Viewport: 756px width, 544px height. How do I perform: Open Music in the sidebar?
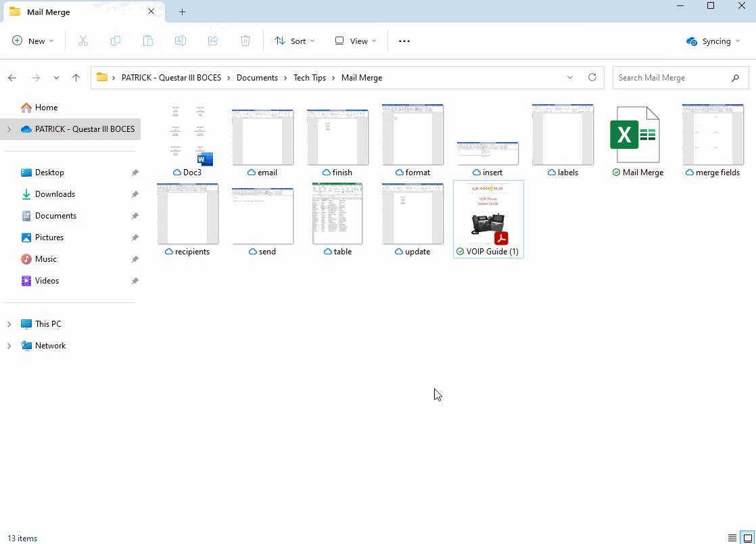46,259
